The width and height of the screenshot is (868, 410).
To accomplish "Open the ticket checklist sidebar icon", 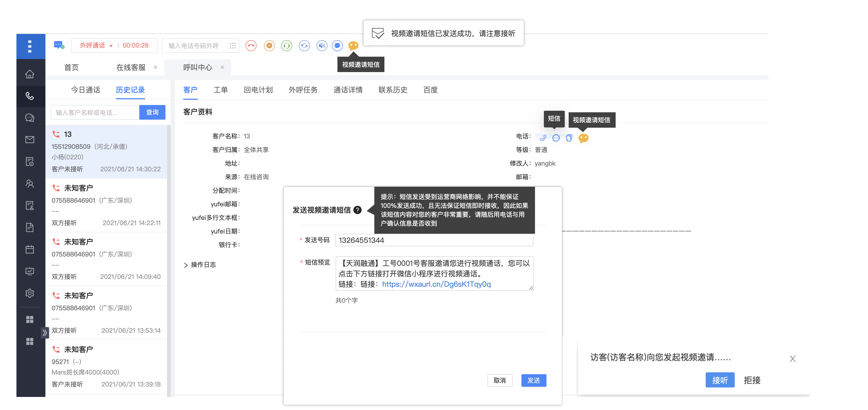I will coord(30,161).
